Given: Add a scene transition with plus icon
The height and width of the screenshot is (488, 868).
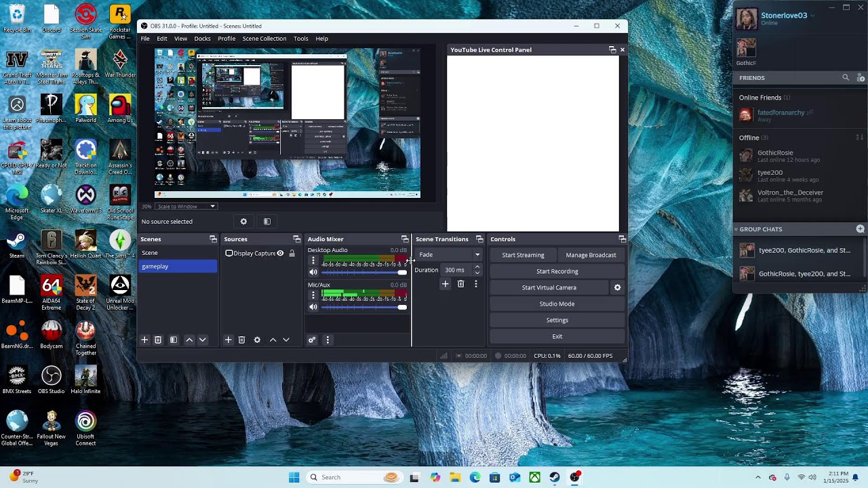Looking at the screenshot, I should tap(445, 284).
